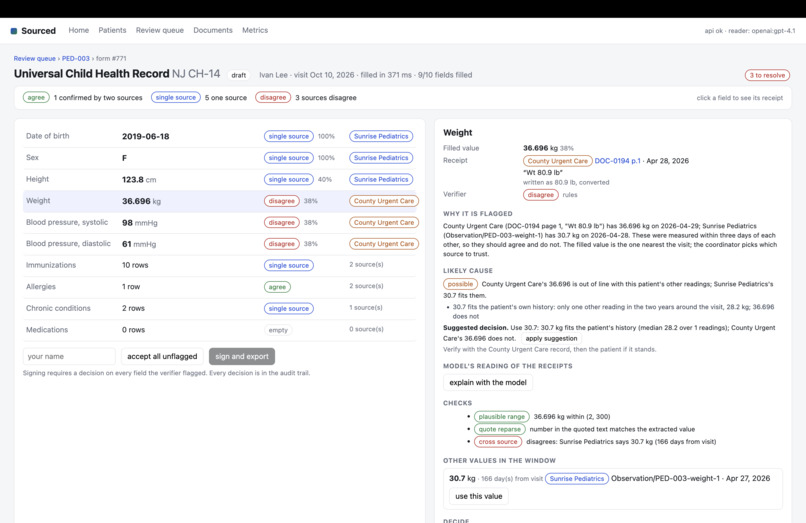Click the 'plausible range' check badge
This screenshot has width=806, height=523.
coord(502,417)
